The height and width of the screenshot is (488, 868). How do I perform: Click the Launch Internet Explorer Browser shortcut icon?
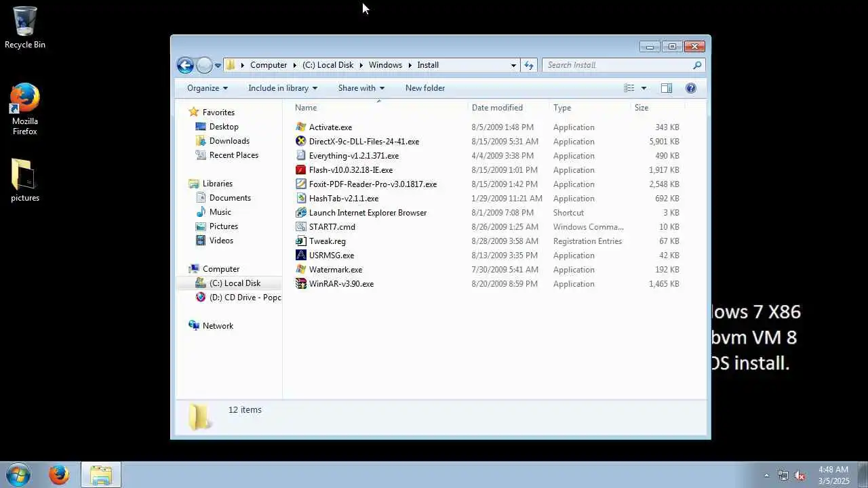click(x=301, y=212)
